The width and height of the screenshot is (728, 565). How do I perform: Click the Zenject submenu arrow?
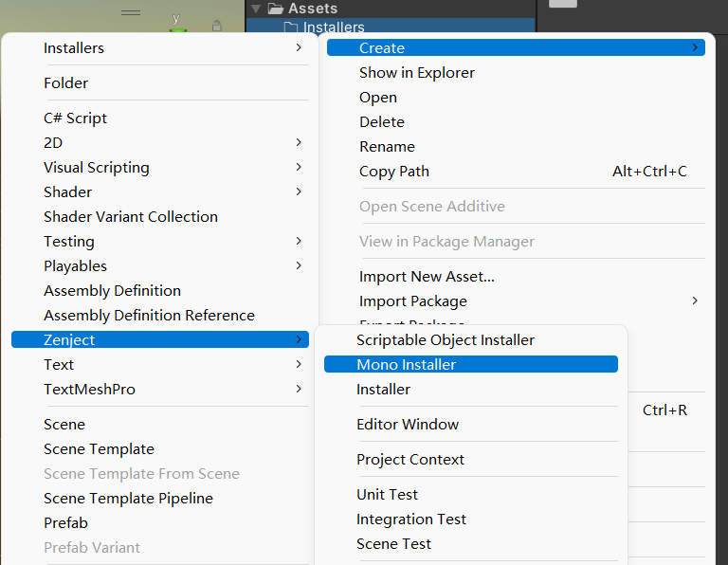coord(299,339)
